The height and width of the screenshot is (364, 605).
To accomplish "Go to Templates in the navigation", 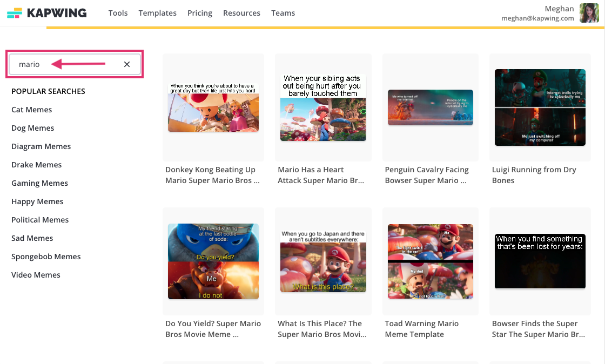I will point(157,13).
